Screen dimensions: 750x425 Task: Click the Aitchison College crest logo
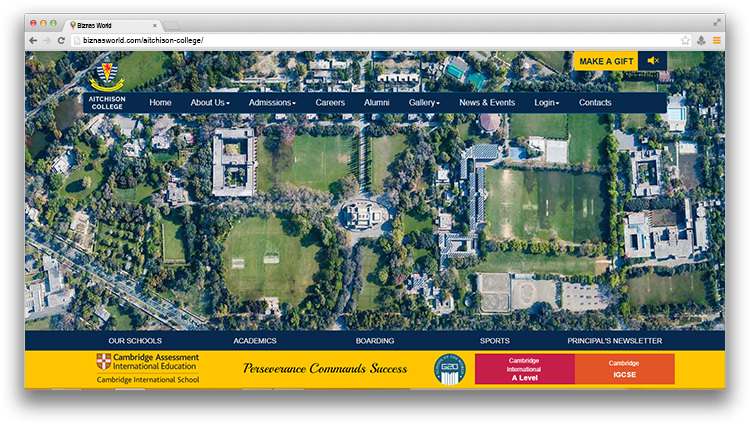pyautogui.click(x=107, y=75)
